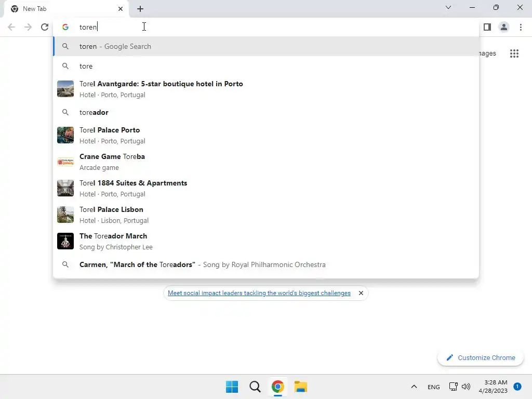Click the Customize Chrome button
This screenshot has height=399, width=532.
tap(481, 357)
